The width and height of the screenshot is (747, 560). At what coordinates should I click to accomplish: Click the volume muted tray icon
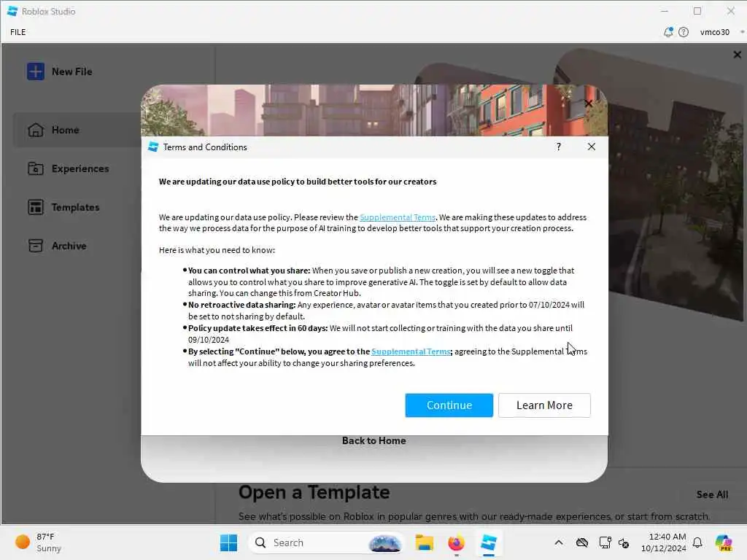624,542
